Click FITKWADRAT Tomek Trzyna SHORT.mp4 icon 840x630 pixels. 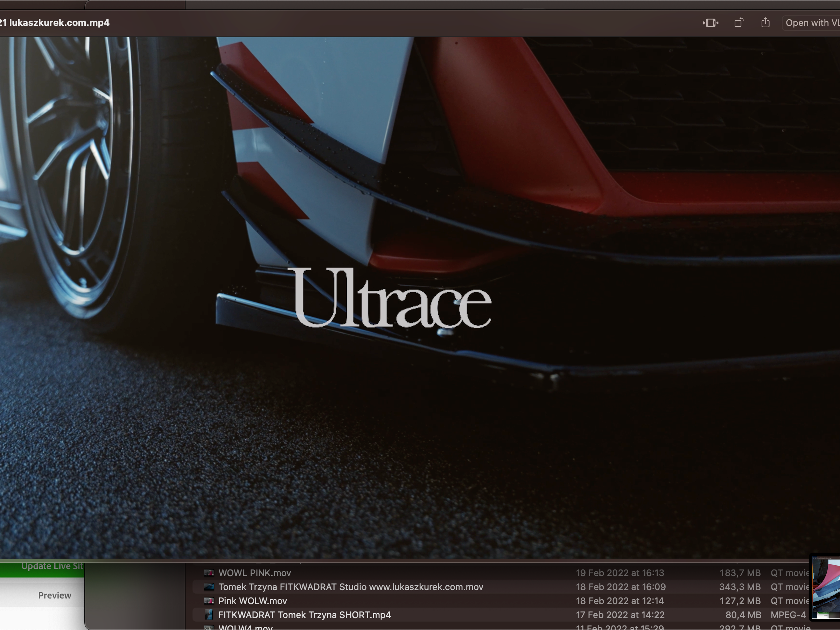point(209,615)
